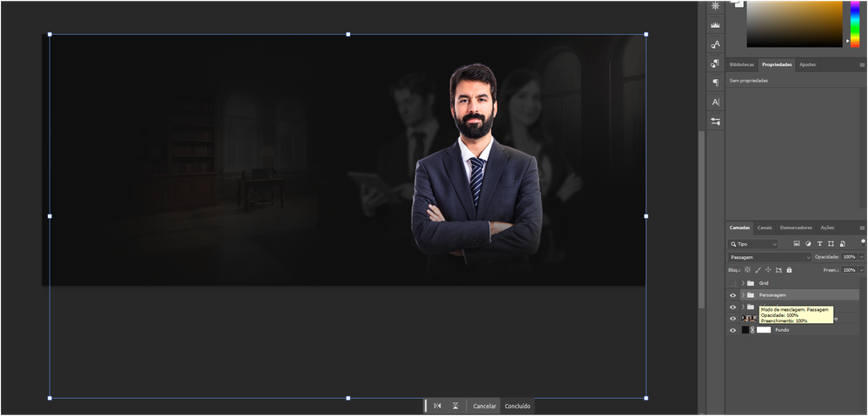
Task: Lock layer position
Action: pyautogui.click(x=768, y=270)
